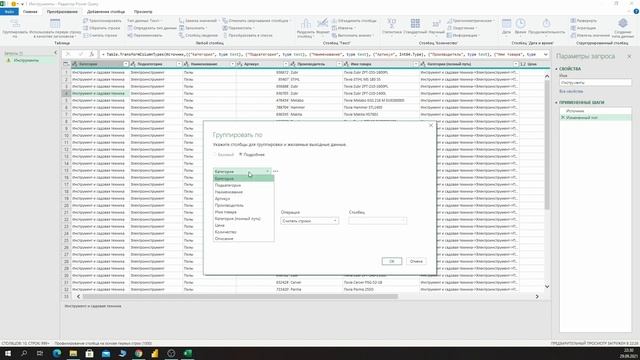Open Chrome from the taskbar
Screen dimensions: 640x360
pyautogui.click(x=138, y=353)
